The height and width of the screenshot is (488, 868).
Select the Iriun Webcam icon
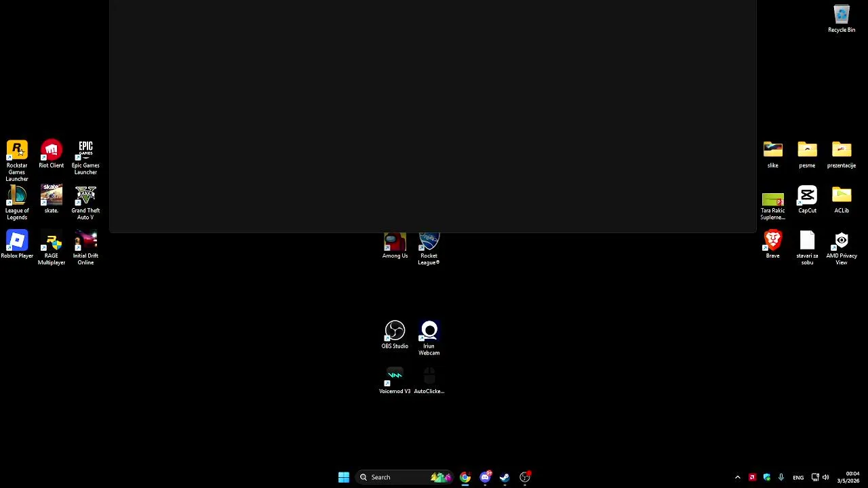(x=429, y=339)
